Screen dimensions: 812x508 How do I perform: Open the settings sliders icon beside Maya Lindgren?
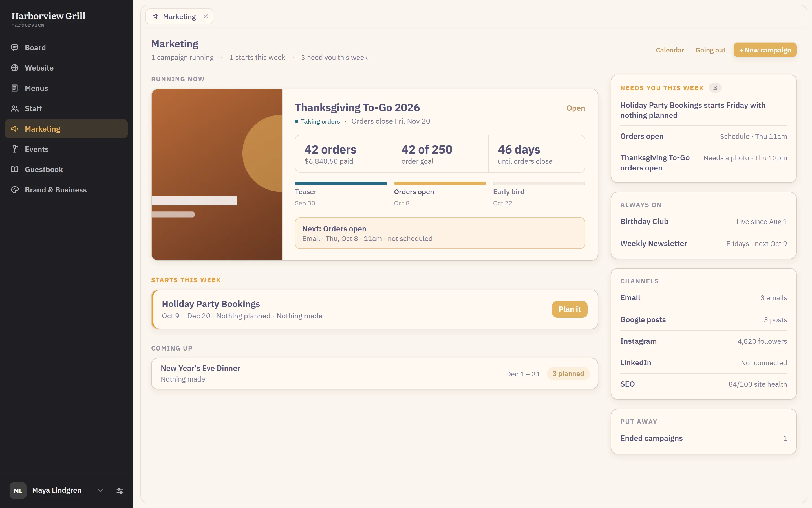[120, 491]
